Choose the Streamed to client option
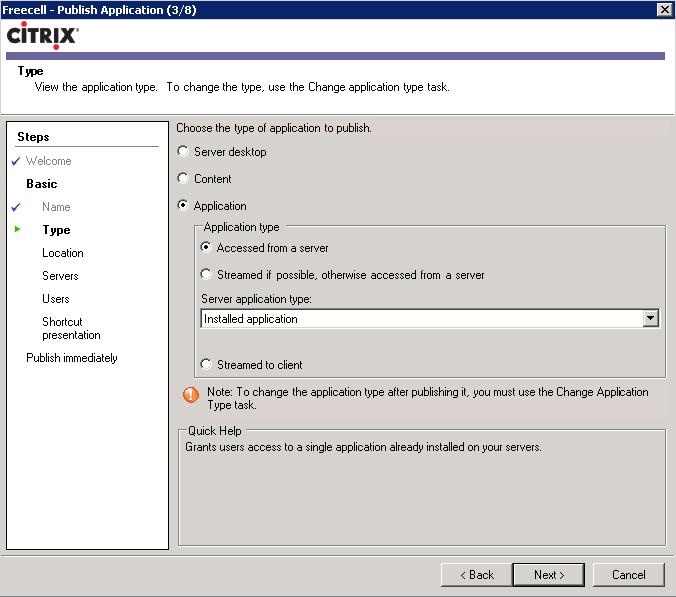This screenshot has width=676, height=597. [x=206, y=364]
